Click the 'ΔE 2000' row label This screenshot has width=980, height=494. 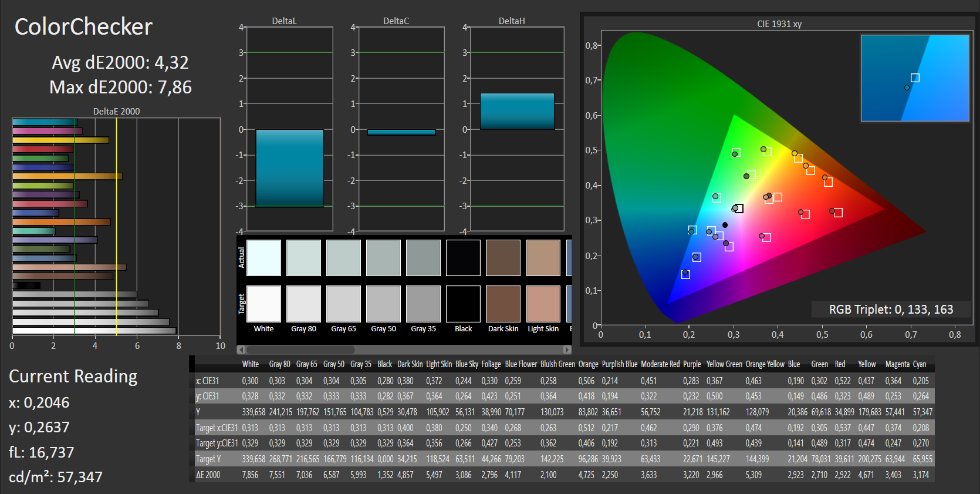(x=208, y=475)
